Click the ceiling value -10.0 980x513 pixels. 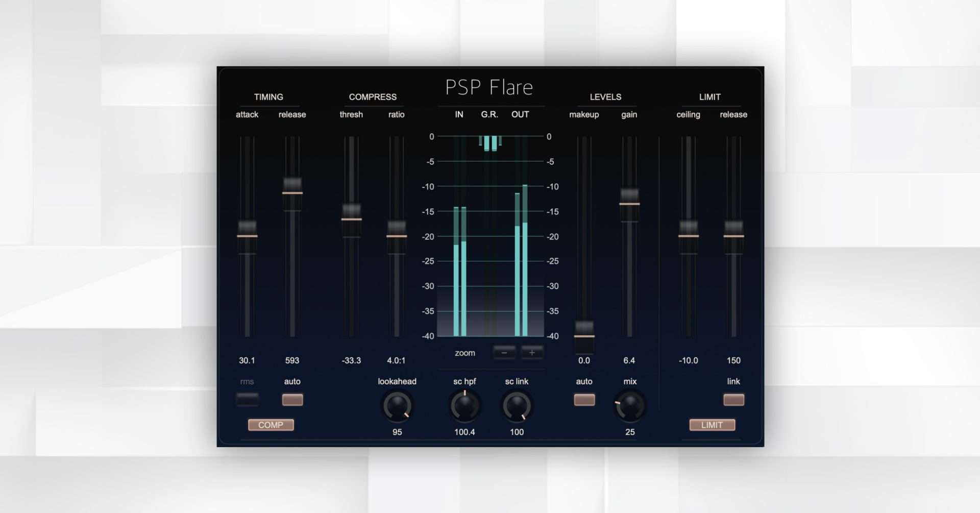click(689, 360)
